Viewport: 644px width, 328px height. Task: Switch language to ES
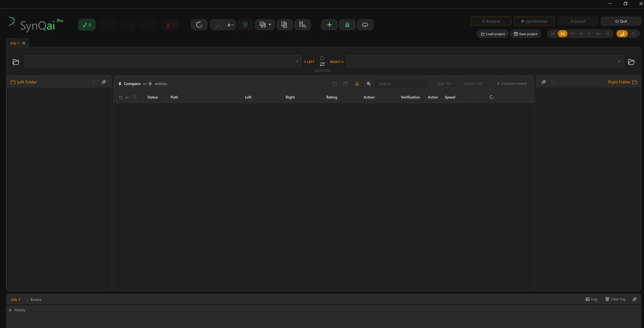(x=581, y=34)
